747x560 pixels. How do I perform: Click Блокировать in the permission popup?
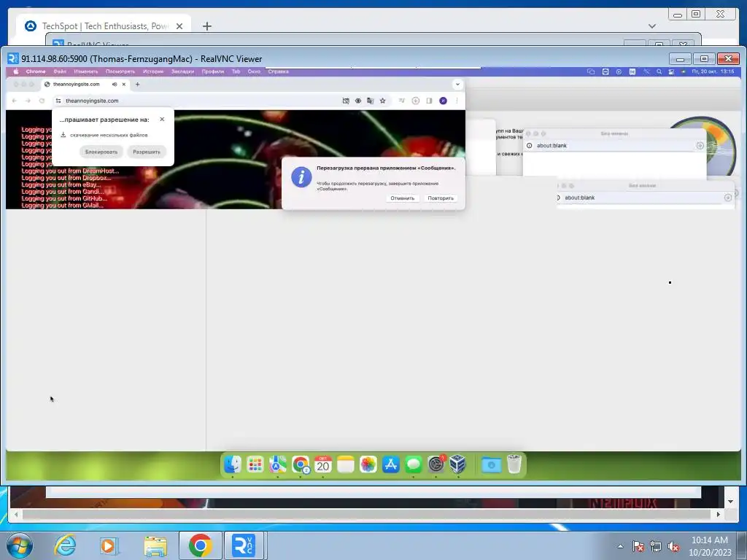click(x=101, y=152)
